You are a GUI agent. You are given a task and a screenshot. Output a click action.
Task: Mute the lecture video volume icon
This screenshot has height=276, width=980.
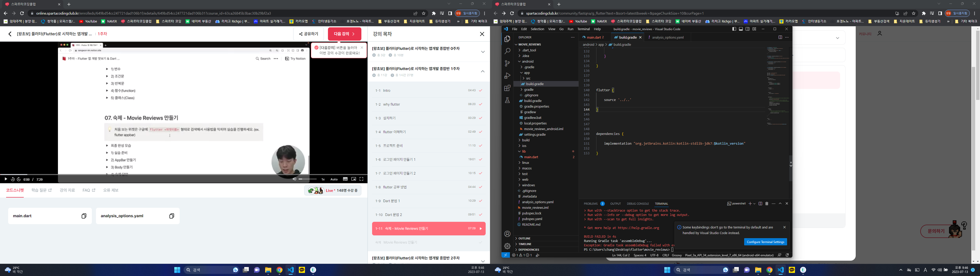click(x=294, y=179)
